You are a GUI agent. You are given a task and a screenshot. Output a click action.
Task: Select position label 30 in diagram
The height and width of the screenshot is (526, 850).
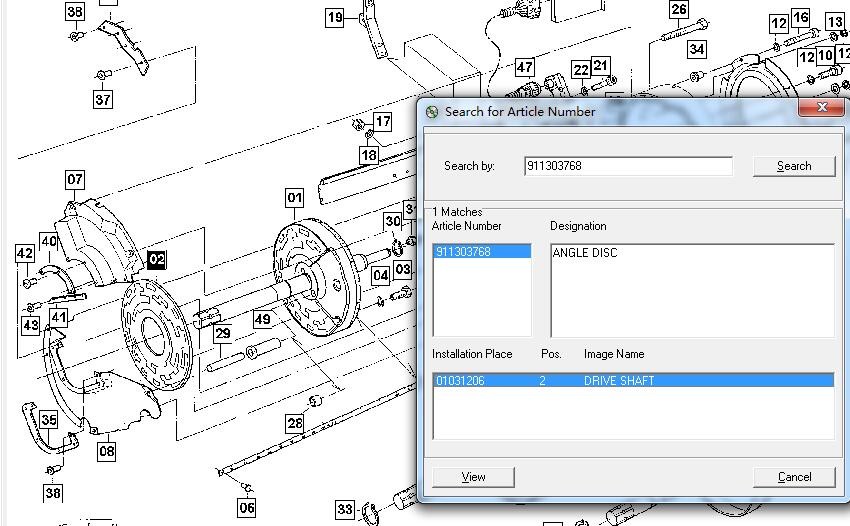[x=392, y=221]
